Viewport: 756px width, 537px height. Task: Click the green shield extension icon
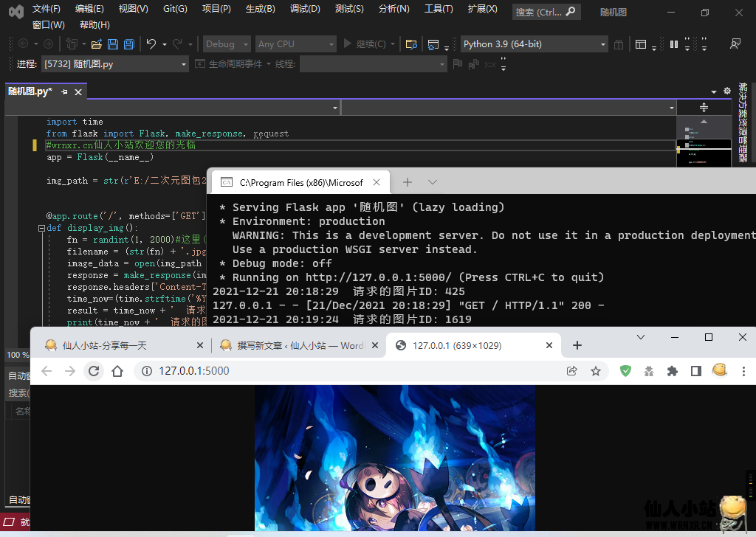[x=625, y=371]
